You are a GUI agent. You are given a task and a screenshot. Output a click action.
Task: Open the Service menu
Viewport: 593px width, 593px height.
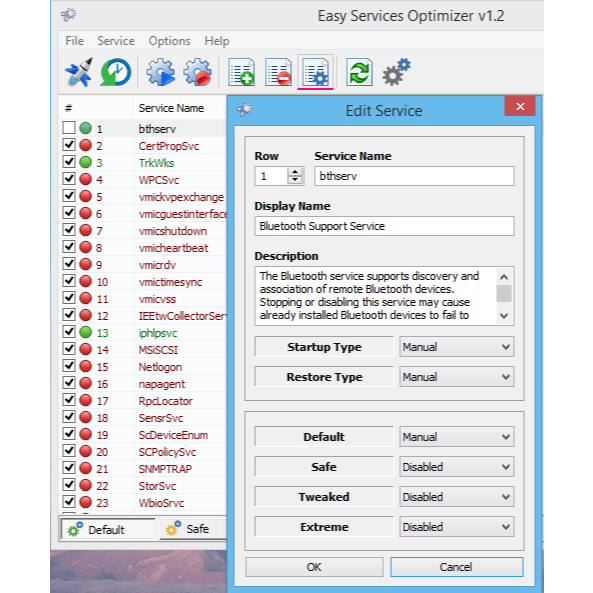[x=116, y=41]
